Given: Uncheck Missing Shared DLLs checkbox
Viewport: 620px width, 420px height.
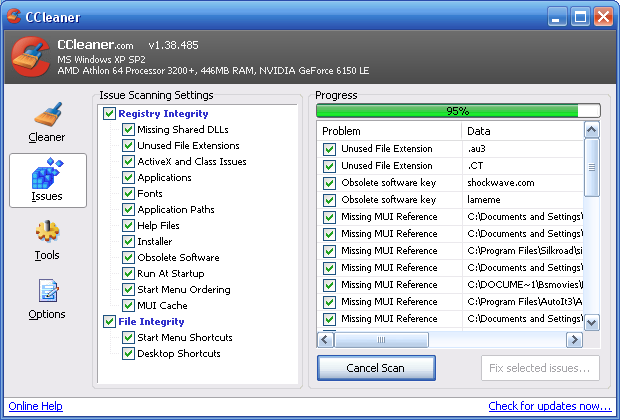Looking at the screenshot, I should [x=128, y=130].
